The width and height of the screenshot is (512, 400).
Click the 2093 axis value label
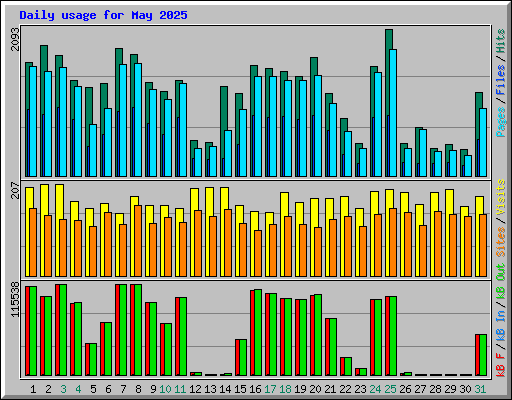click(x=15, y=39)
